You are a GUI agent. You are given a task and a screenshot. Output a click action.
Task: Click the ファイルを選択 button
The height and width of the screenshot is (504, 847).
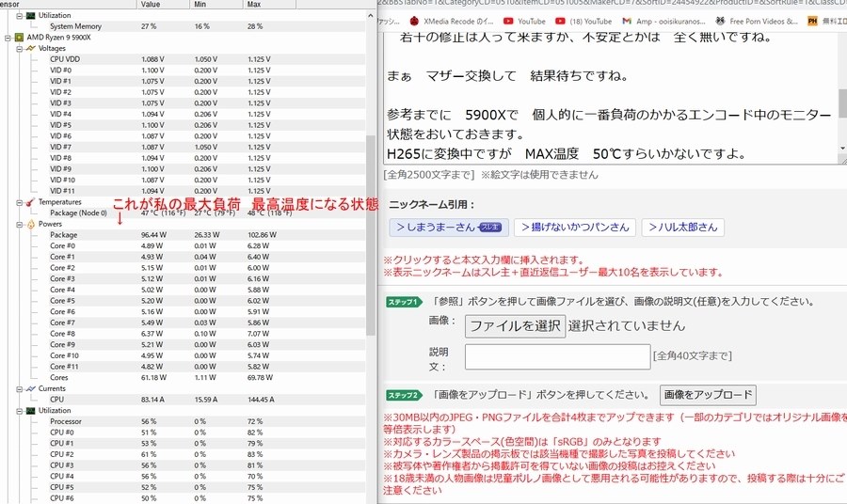(516, 326)
